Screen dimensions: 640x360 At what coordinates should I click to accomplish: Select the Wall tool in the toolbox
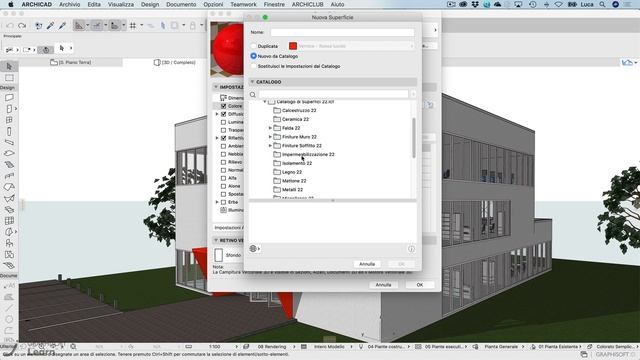coord(9,98)
